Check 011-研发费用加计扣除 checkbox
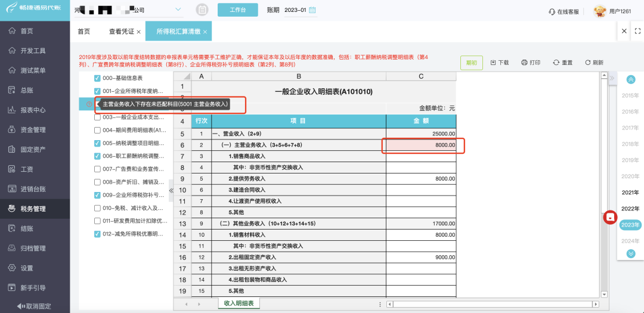Viewport: 644px width, 313px height. point(97,221)
